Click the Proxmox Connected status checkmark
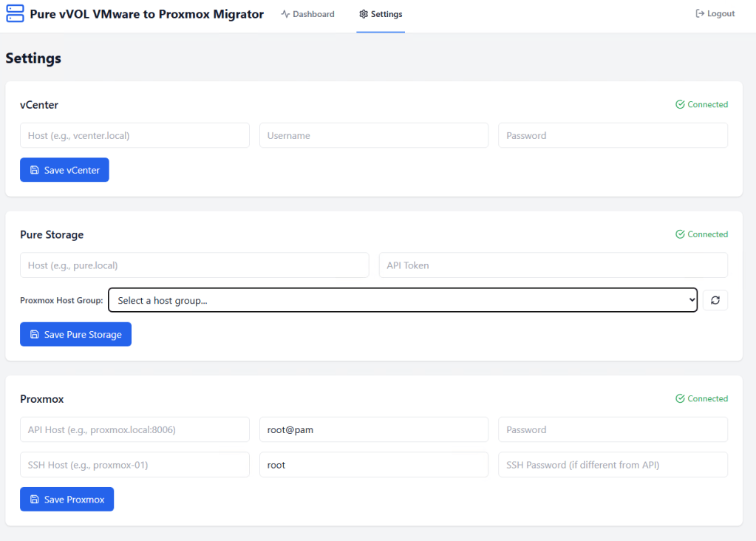 (x=680, y=399)
